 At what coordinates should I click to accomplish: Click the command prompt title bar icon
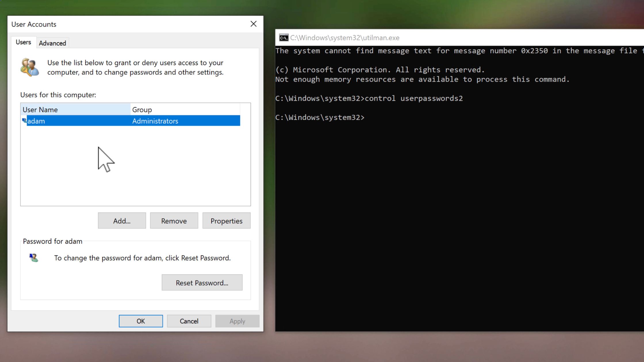point(283,38)
